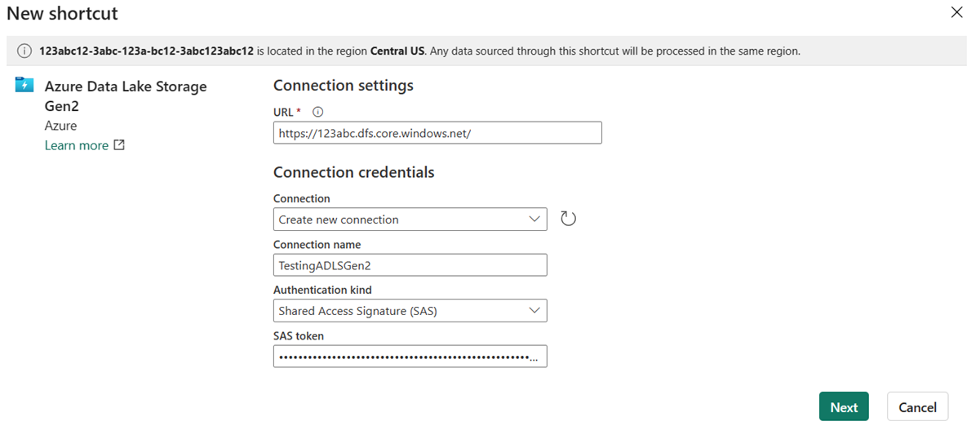980x426 pixels.
Task: Cancel the shortcut creation
Action: (x=917, y=407)
